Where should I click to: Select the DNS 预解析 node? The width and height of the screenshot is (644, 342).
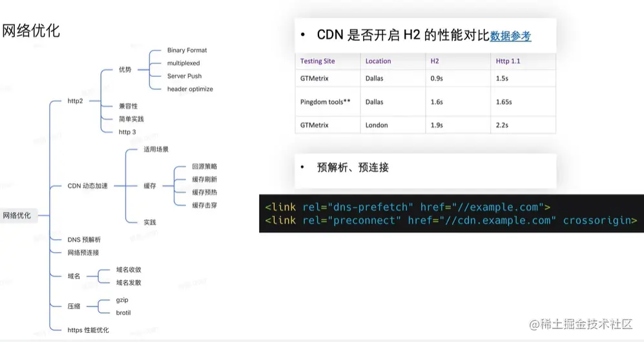[x=84, y=240]
